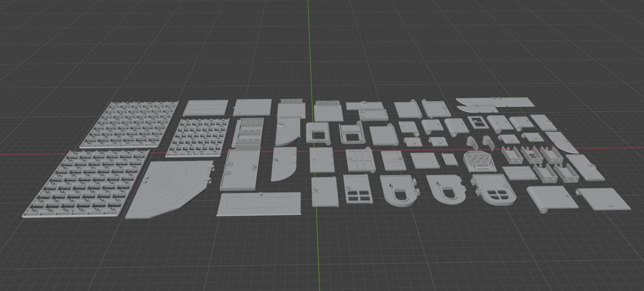The height and width of the screenshot is (291, 644).
Task: Pick the rounded frame with square opening, leftmost
Action: coord(318,133)
